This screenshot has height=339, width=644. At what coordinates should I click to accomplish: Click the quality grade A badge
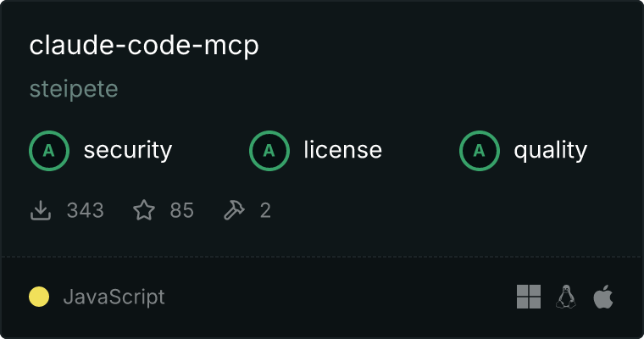480,151
